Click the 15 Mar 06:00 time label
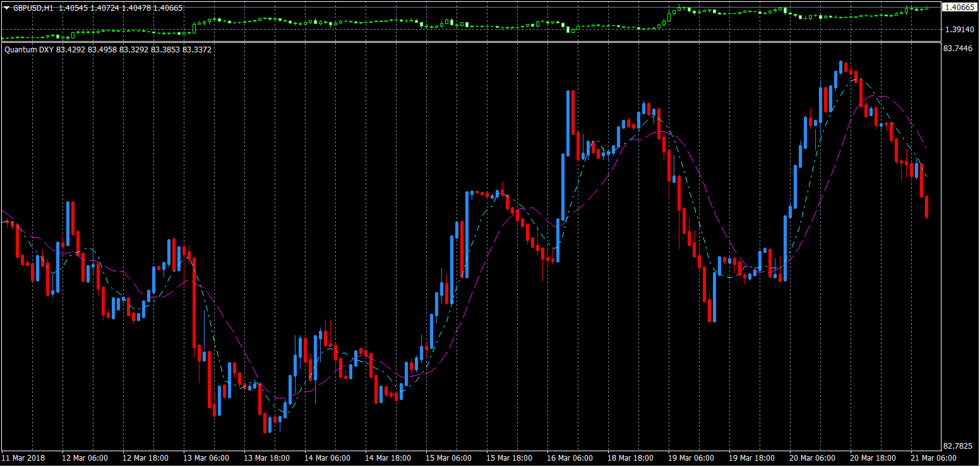This screenshot has width=980, height=467. click(448, 458)
